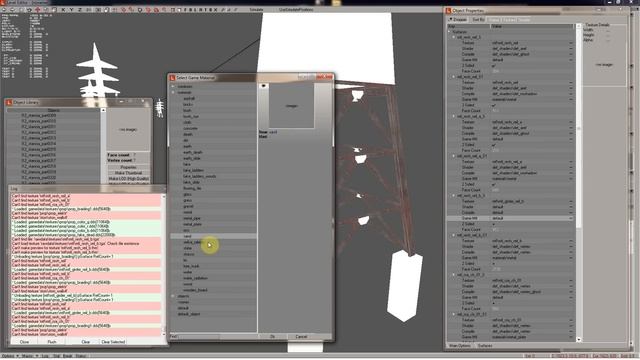640x360 pixels.
Task: Toggle 2 Sided for the fifth surface
Action: coord(494,224)
